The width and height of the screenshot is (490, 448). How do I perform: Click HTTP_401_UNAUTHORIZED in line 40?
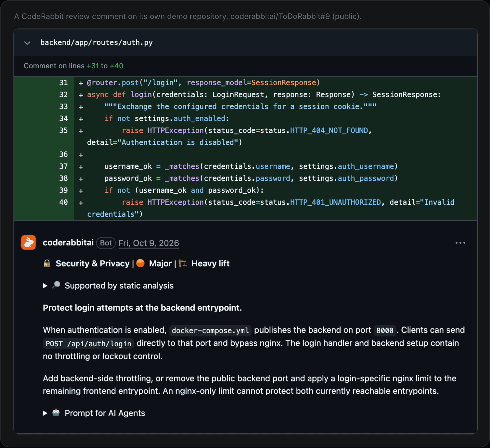[335, 202]
